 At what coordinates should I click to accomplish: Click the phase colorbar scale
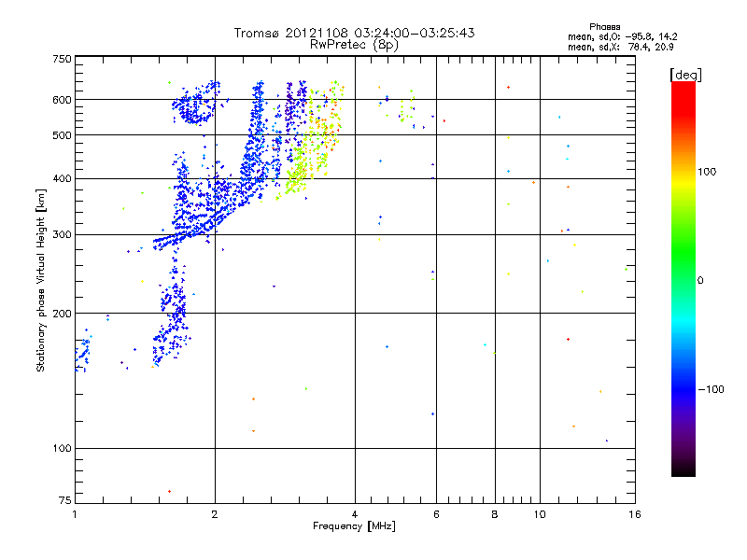click(x=684, y=278)
